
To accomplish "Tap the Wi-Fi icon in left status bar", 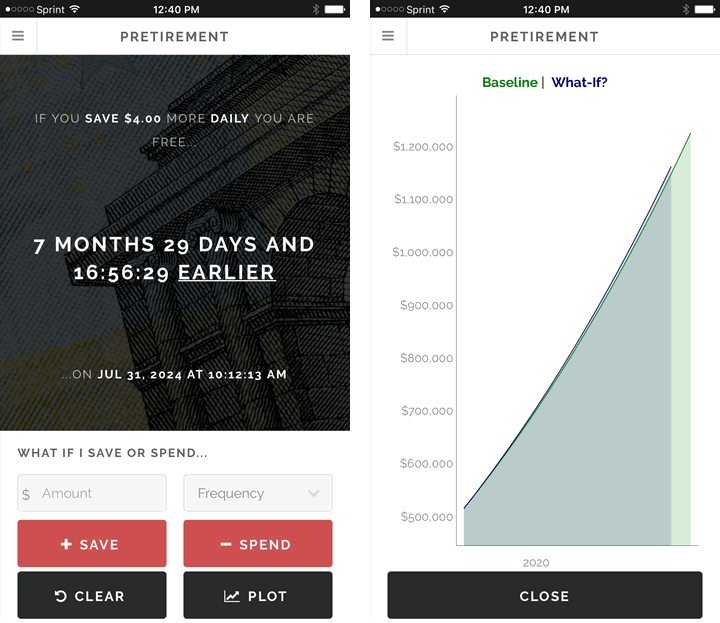I will pyautogui.click(x=75, y=9).
